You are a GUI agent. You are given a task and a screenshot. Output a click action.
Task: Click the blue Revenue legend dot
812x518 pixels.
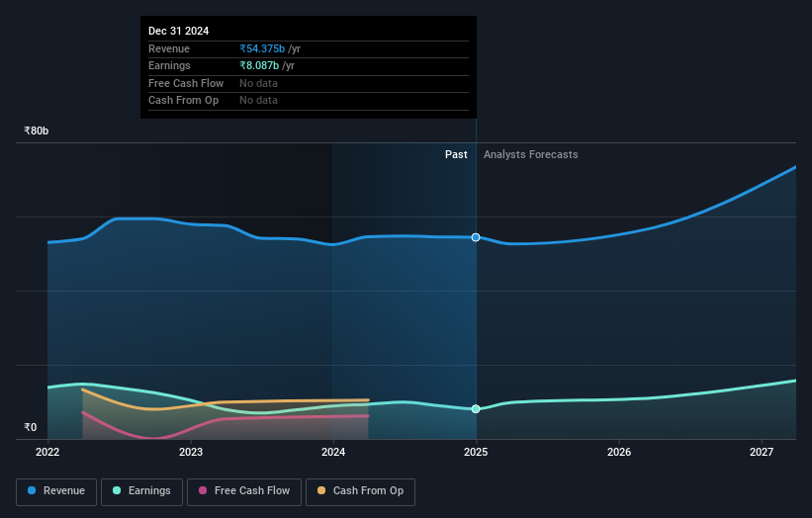point(32,490)
